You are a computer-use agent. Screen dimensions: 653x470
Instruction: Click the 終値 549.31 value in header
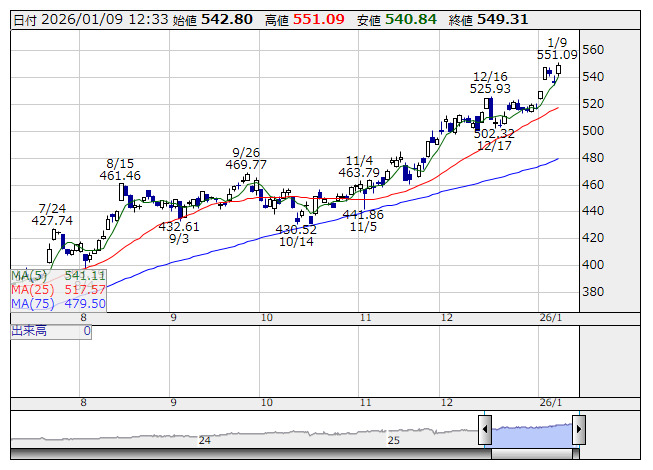503,19
